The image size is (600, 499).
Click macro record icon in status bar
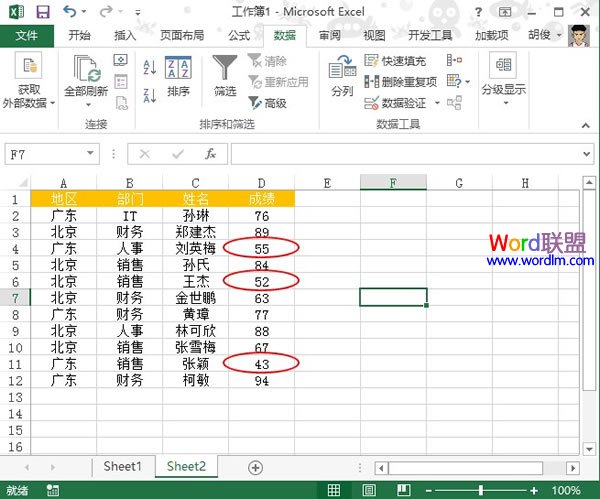[52, 490]
